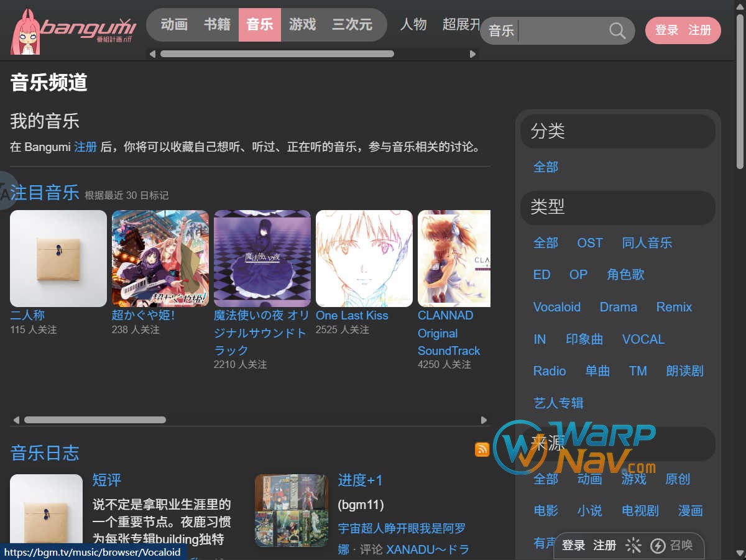Screen dimensions: 746x560
Task: Open the 同人音乐 type filter
Action: (647, 243)
